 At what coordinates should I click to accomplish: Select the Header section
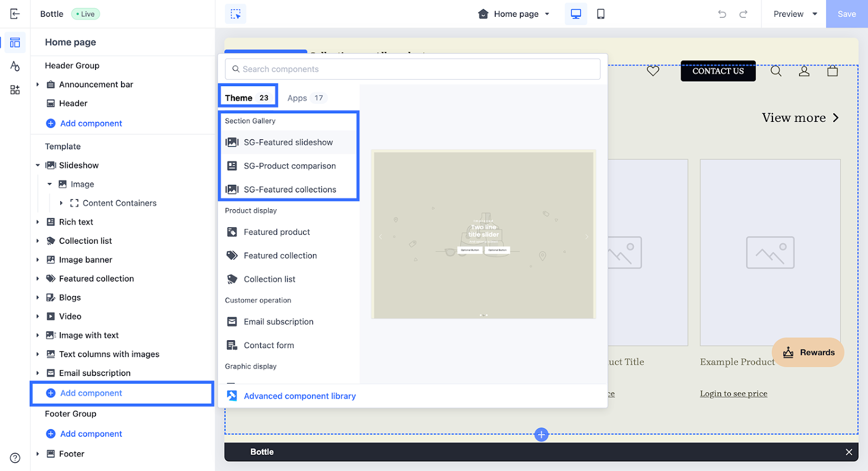(x=73, y=104)
